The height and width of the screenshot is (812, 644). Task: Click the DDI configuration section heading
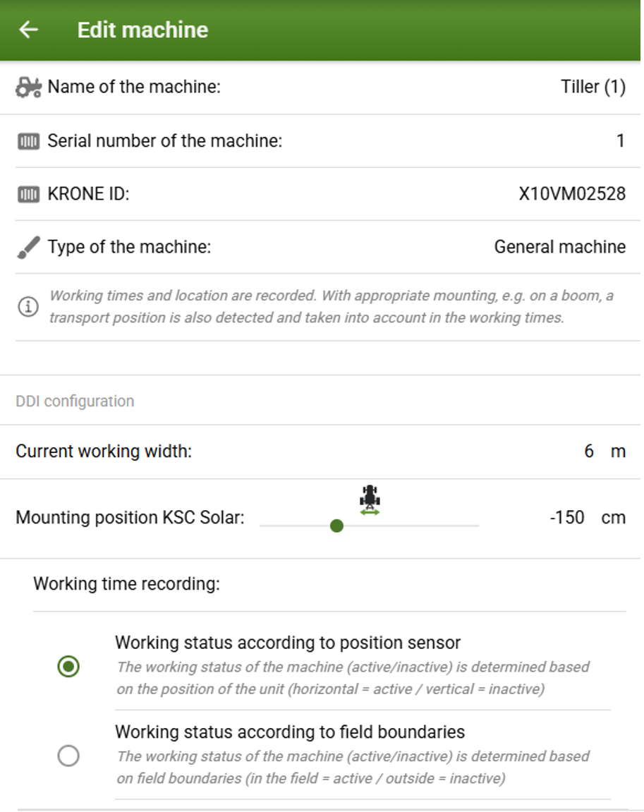click(x=75, y=401)
